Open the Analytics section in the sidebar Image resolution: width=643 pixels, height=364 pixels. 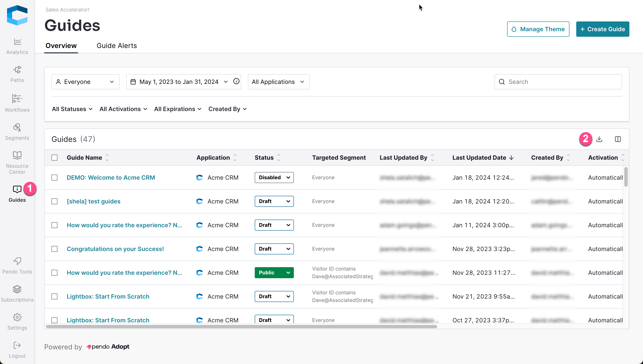point(17,46)
